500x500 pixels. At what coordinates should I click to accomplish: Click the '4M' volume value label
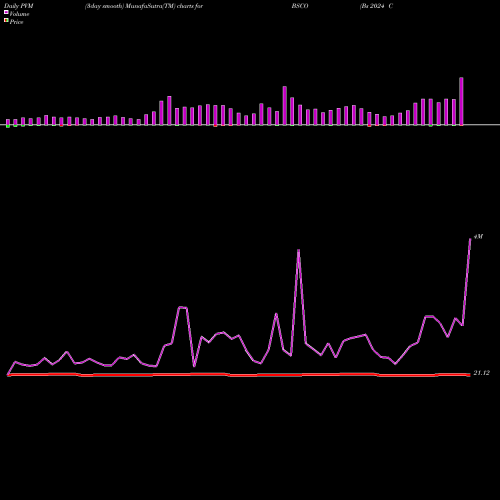478,236
